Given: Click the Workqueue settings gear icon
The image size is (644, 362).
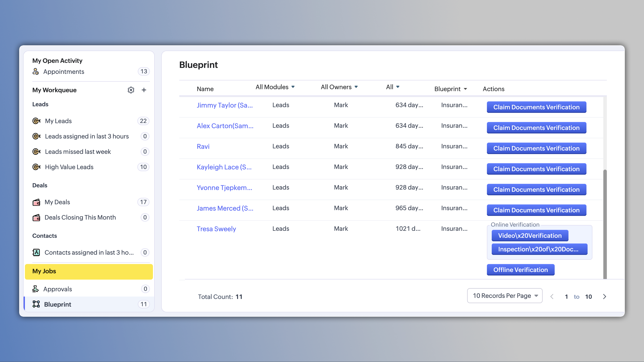Looking at the screenshot, I should pyautogui.click(x=131, y=90).
